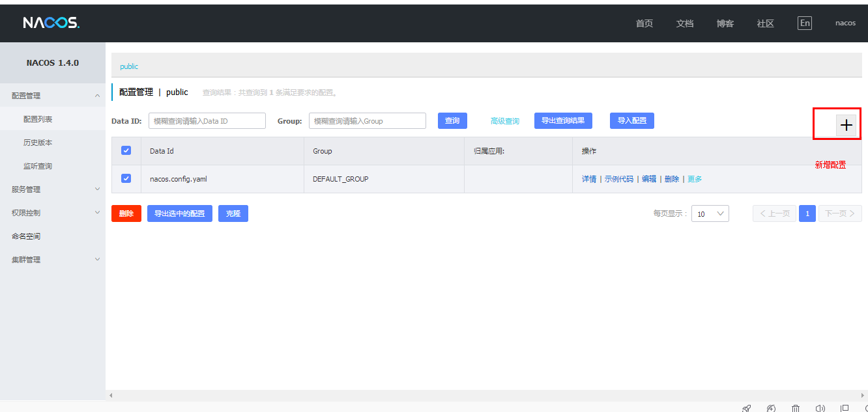
Task: Toggle the select-all checkbox in table header
Action: [126, 150]
